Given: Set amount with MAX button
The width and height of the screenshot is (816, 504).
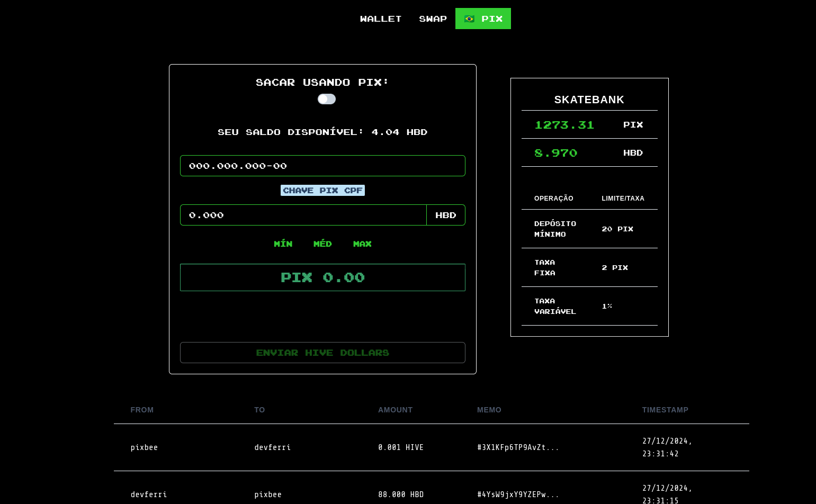Looking at the screenshot, I should click(x=362, y=244).
